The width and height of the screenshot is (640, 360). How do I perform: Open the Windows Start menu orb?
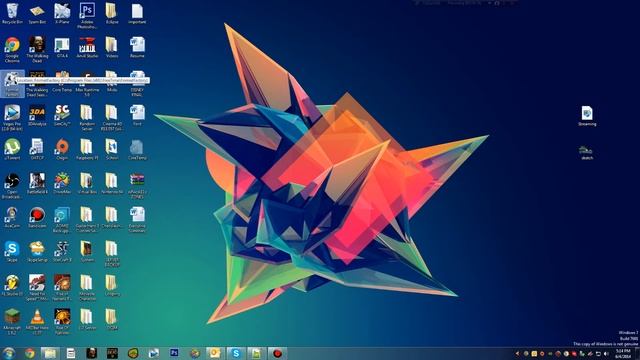pos(9,353)
